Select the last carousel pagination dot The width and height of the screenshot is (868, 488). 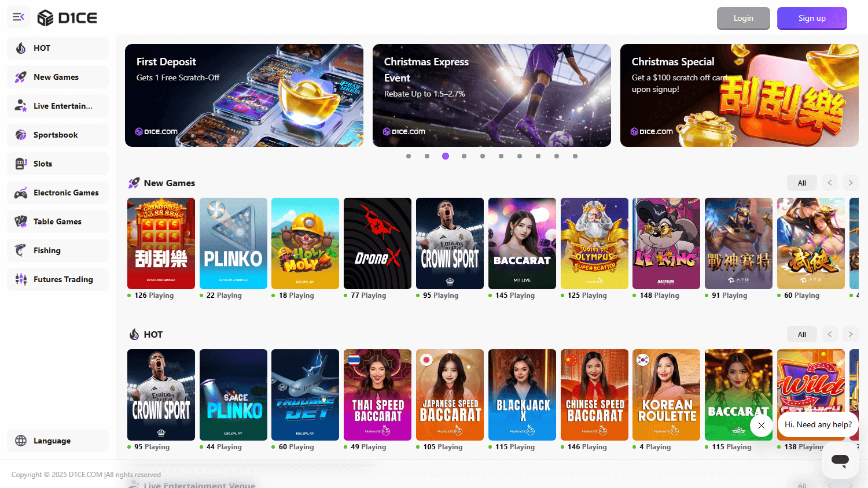click(x=575, y=156)
